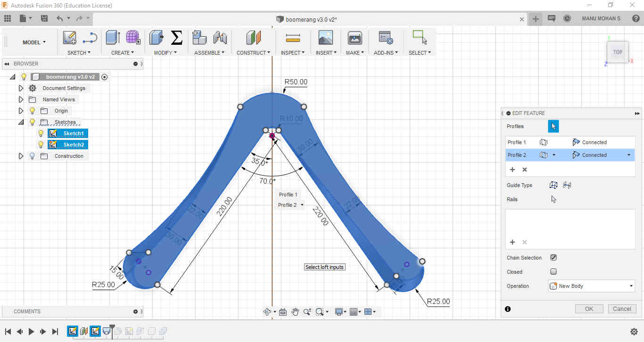This screenshot has width=644, height=342.
Task: Choose the Guide Type centerline icon
Action: click(x=567, y=185)
